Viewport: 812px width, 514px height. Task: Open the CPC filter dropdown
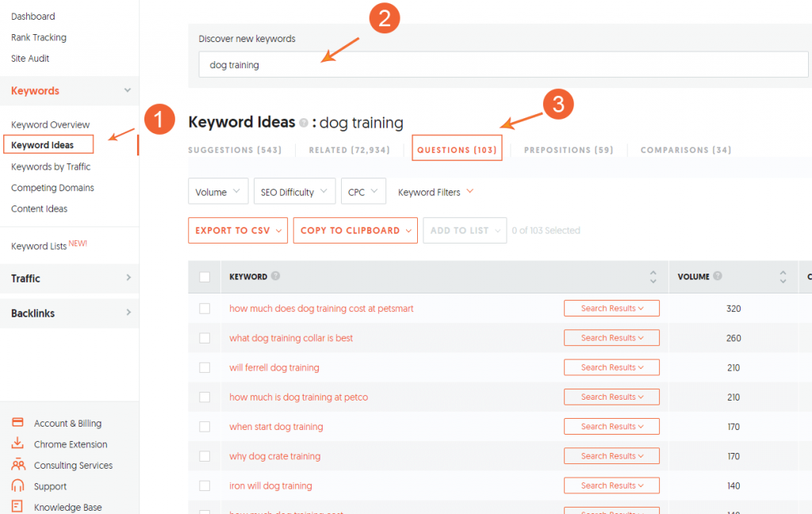tap(363, 192)
